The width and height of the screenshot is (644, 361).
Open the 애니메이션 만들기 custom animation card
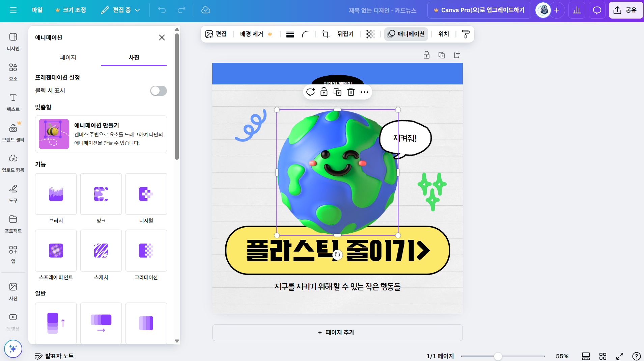(x=101, y=134)
